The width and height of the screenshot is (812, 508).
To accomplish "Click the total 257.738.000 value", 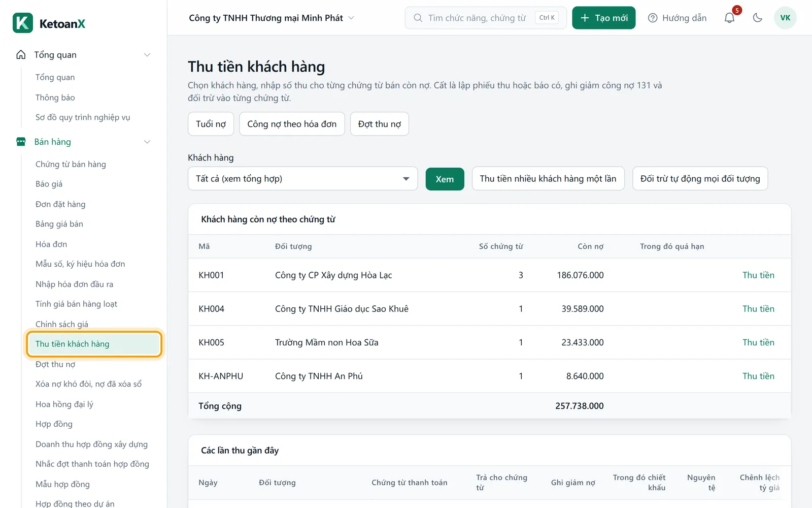I will click(580, 406).
